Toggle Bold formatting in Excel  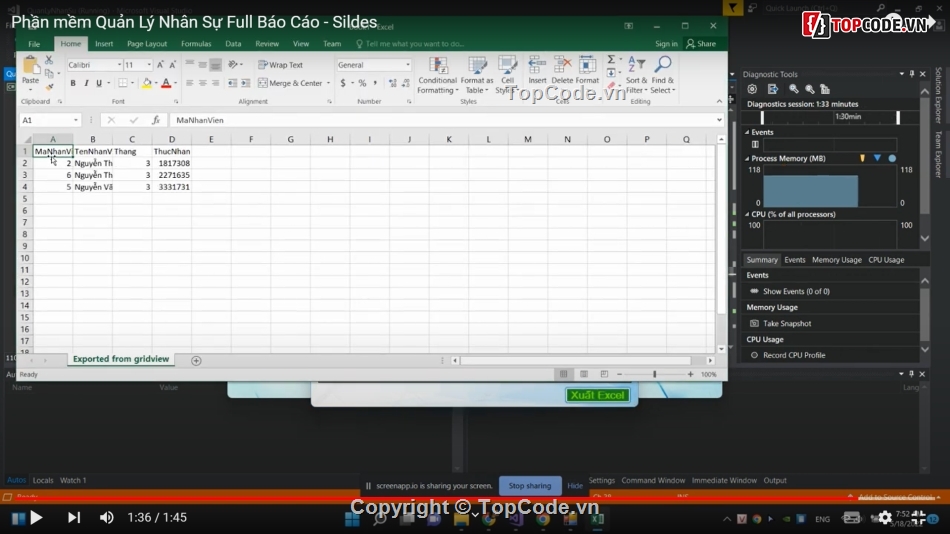click(x=73, y=83)
